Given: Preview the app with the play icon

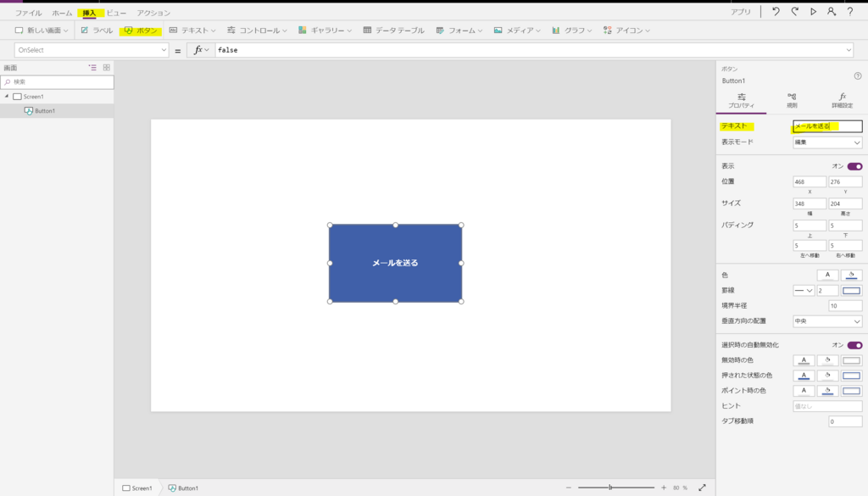Looking at the screenshot, I should (x=813, y=12).
